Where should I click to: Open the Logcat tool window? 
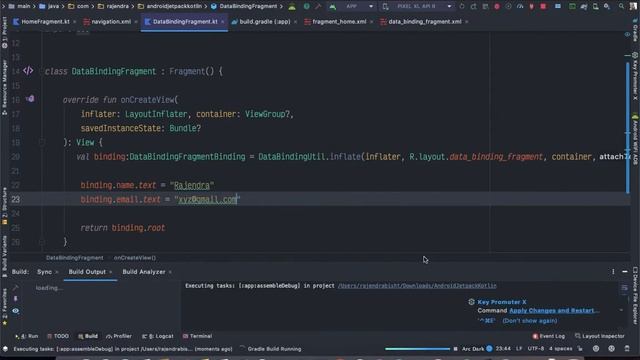pyautogui.click(x=158, y=336)
